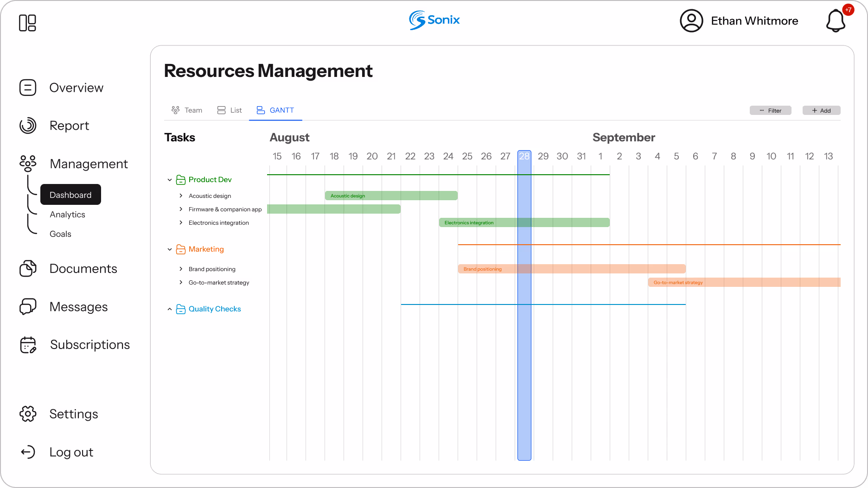Open the notifications bell
Image resolution: width=868 pixels, height=488 pixels.
pos(836,21)
